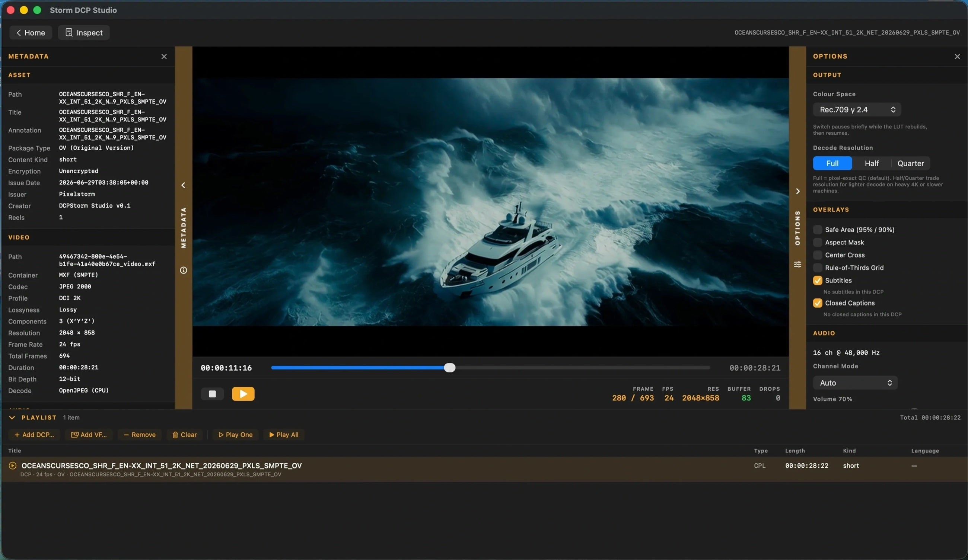Open the Inspect view
This screenshot has height=560, width=968.
pyautogui.click(x=84, y=33)
